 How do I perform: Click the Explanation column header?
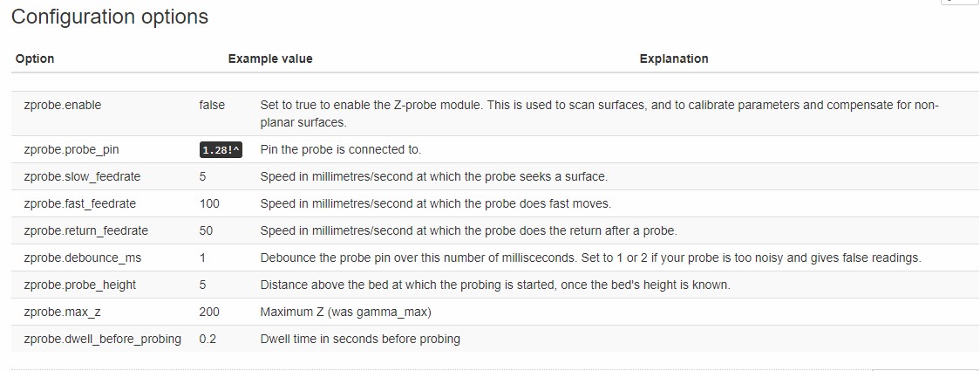click(673, 58)
